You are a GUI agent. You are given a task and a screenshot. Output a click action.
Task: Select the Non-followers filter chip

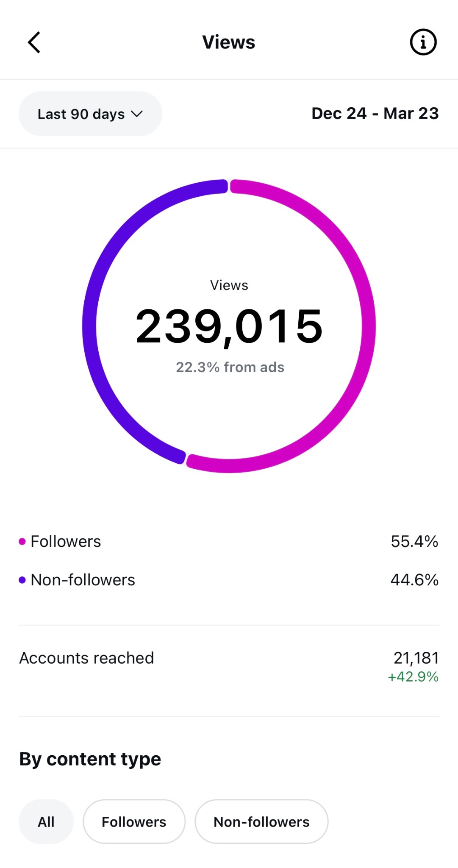click(261, 822)
